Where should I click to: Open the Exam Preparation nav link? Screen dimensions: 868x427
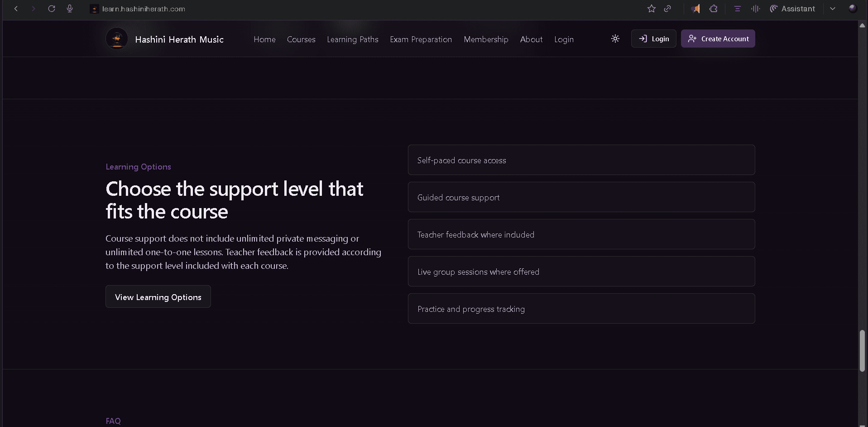pos(421,39)
